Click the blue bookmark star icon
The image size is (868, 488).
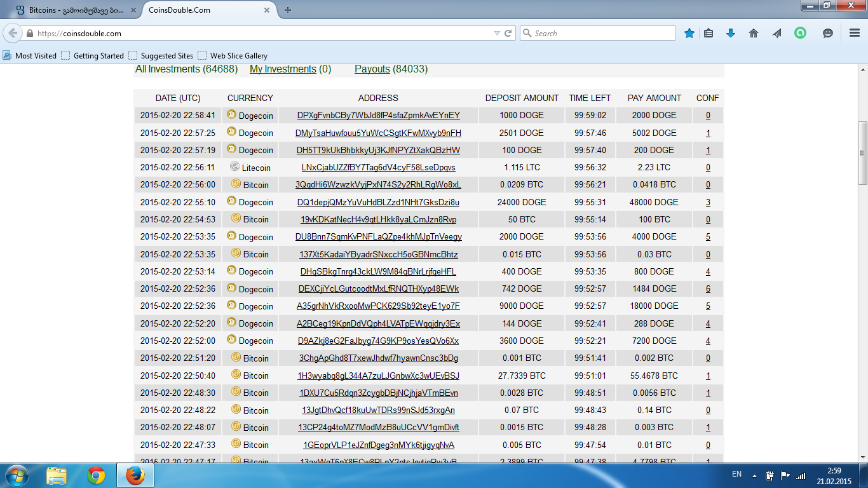tap(689, 34)
